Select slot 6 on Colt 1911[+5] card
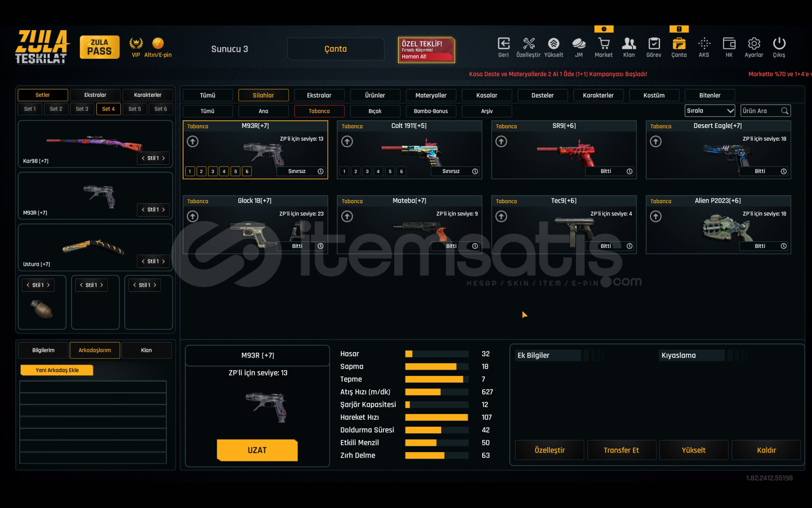Viewport: 812px width, 508px height. tap(402, 171)
